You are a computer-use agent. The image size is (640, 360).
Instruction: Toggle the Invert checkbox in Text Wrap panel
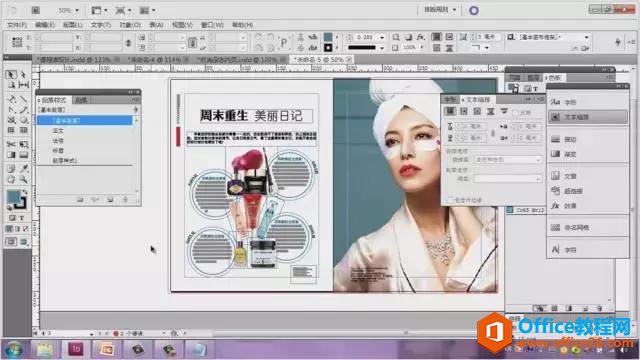(516, 112)
